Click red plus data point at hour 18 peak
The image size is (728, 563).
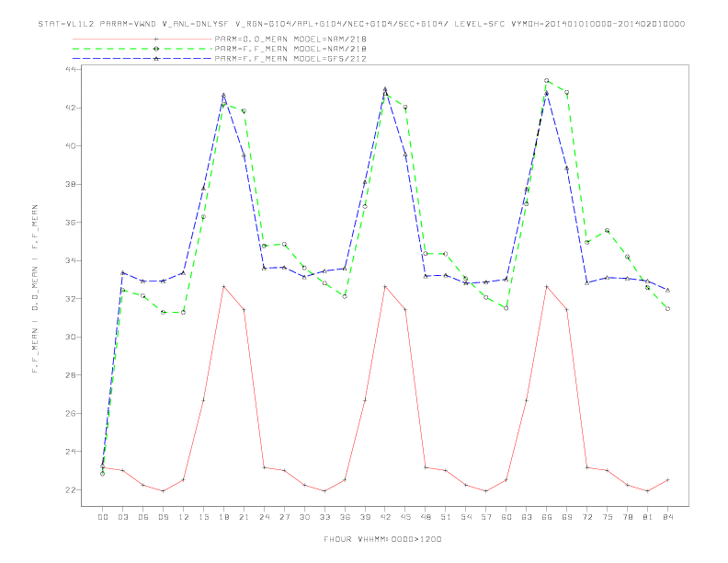click(x=223, y=287)
